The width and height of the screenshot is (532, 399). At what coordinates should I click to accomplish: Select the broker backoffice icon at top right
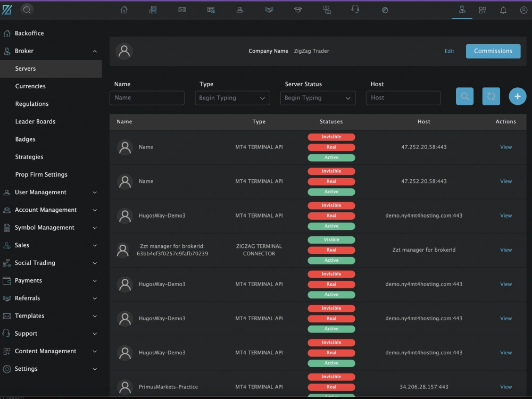[462, 10]
